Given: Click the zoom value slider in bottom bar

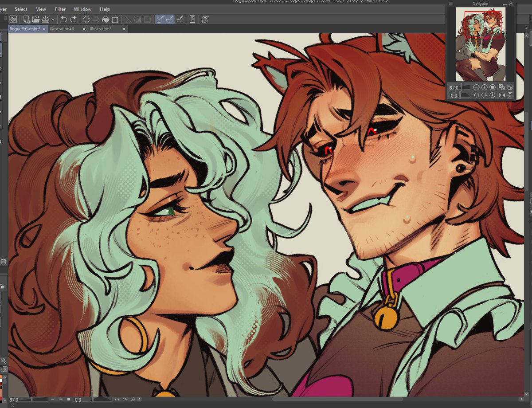Looking at the screenshot, I should pyautogui.click(x=28, y=400).
